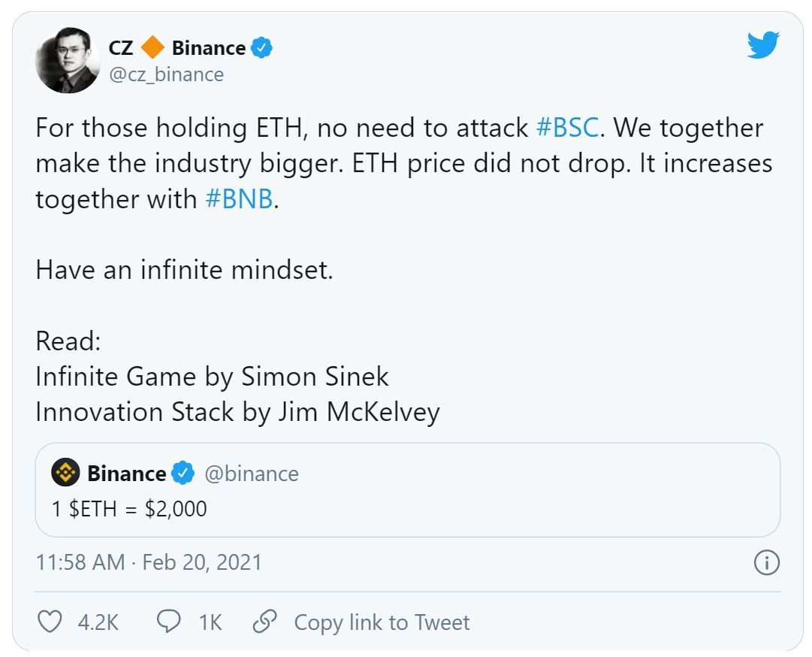Screen dimensions: 812x657
Task: Click the Twitter bird logo
Action: (763, 45)
